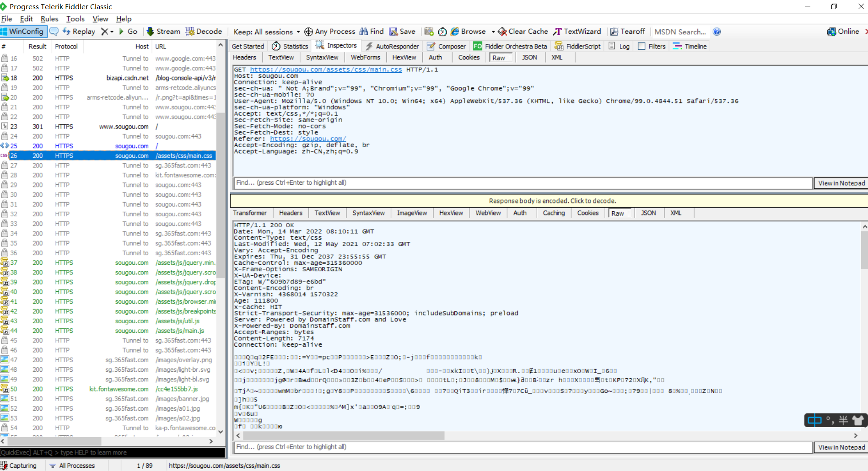868x471 pixels.
Task: Click the Result column header
Action: pos(37,47)
